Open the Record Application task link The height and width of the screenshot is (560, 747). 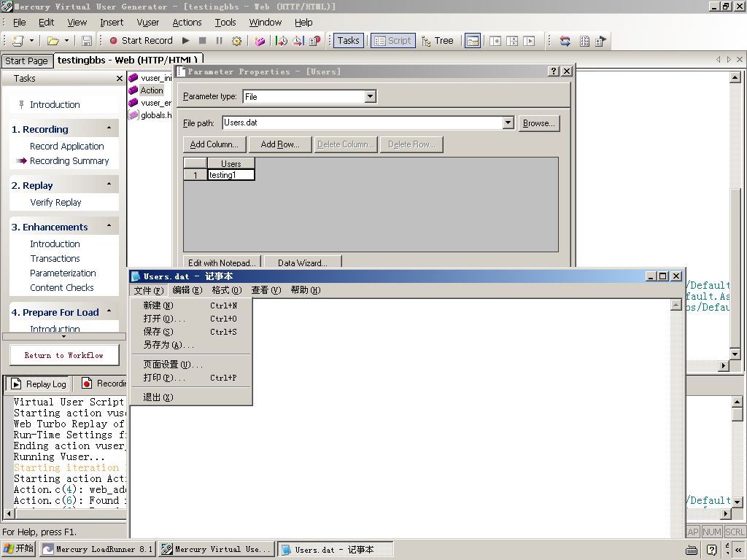point(66,146)
